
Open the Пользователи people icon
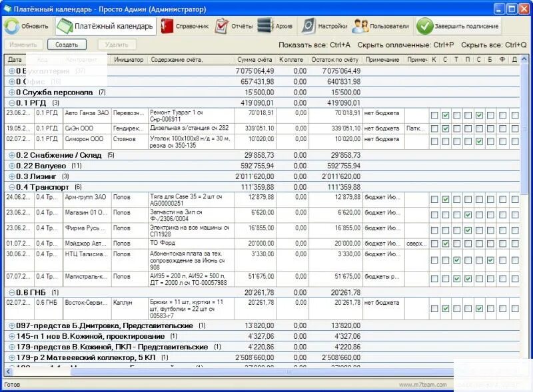(x=360, y=26)
